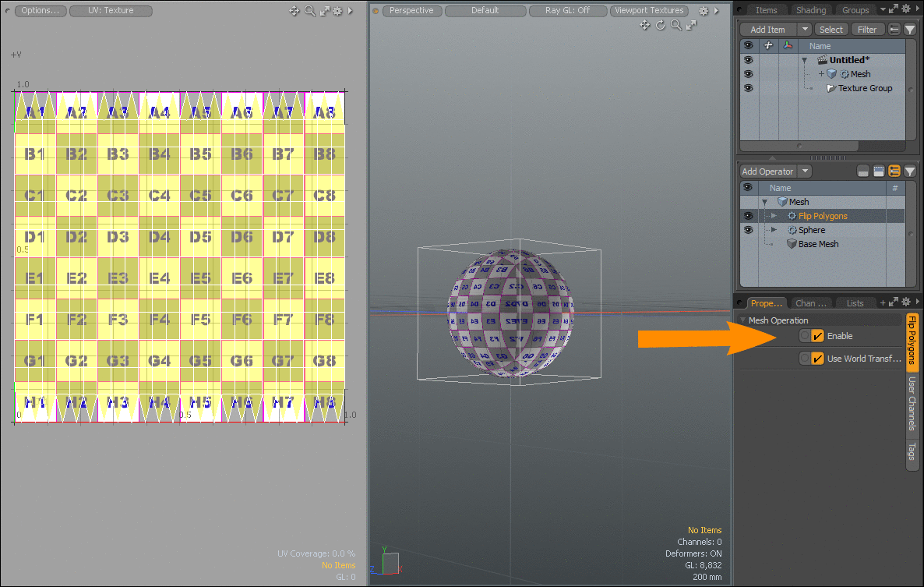Toggle the Enable checkbox for Flip Polygons
Viewport: 924px width, 587px height.
click(818, 336)
